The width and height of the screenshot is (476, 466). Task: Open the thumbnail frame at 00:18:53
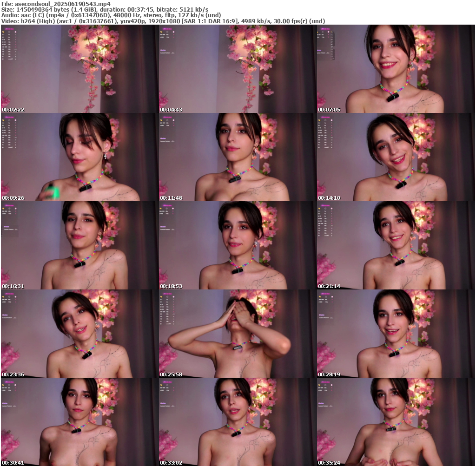tap(238, 245)
